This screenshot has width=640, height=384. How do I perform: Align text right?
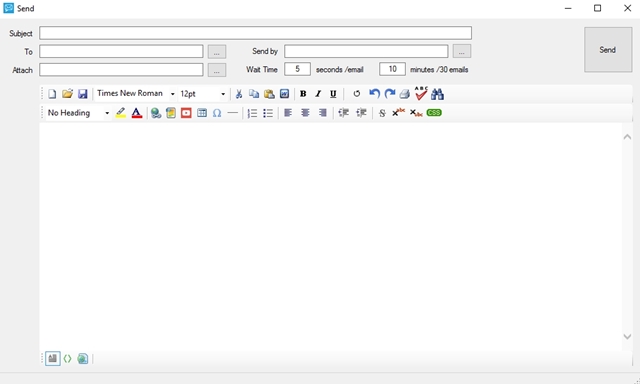coord(322,113)
